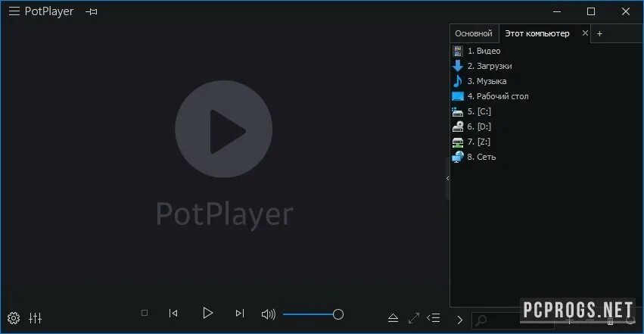Maximize the PotPlayer window
The height and width of the screenshot is (334, 644).
click(591, 11)
